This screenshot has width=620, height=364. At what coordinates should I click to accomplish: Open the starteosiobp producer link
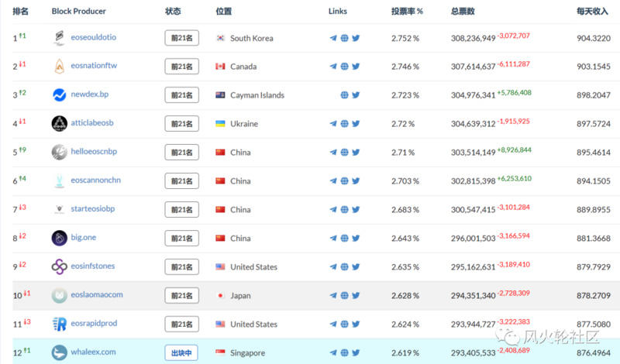point(92,208)
